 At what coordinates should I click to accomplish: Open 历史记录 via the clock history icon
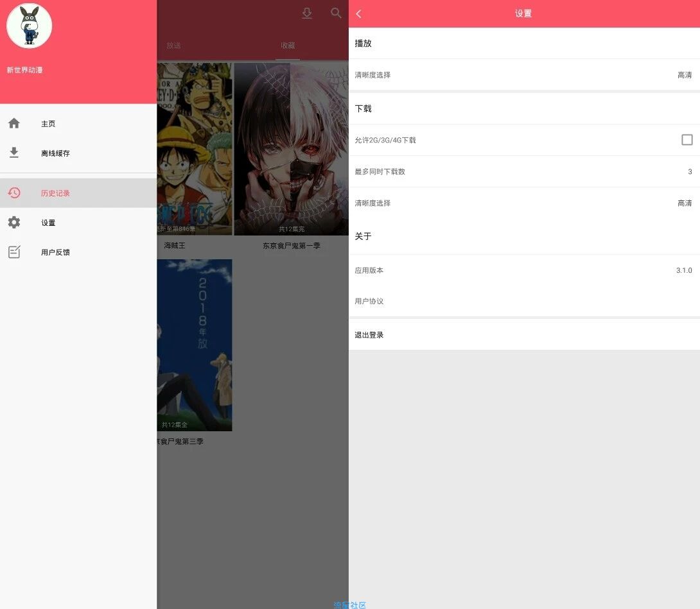(x=14, y=193)
